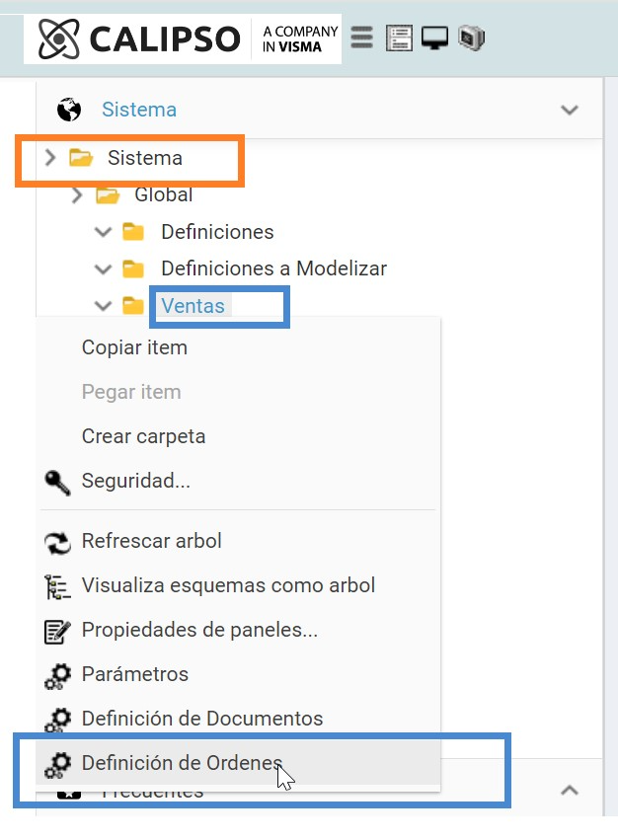This screenshot has height=840, width=618.
Task: Expand the Sistema folder tree arrow
Action: pyautogui.click(x=50, y=158)
